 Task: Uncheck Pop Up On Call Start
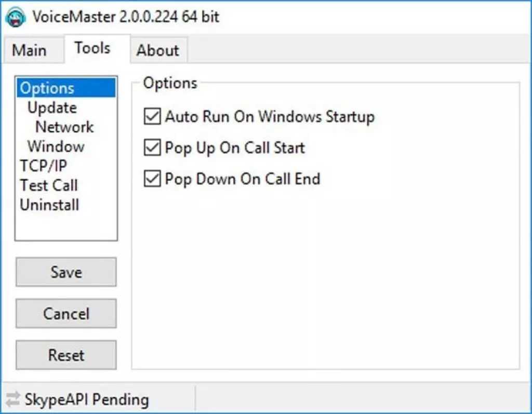pos(152,148)
